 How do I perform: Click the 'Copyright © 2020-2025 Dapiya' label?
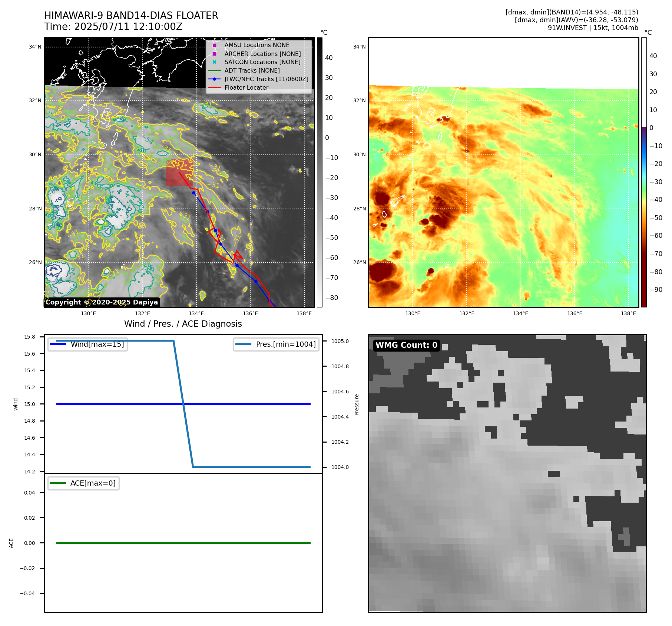102,302
